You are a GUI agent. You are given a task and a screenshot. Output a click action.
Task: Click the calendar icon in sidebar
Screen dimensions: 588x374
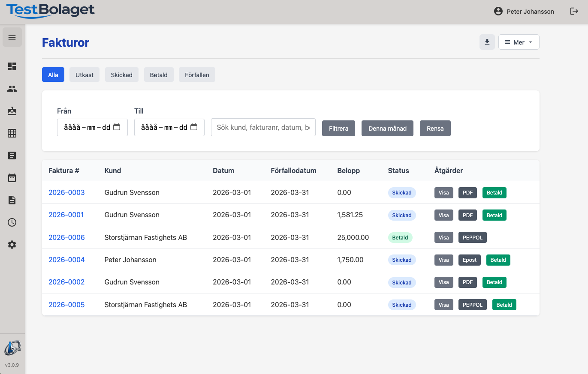click(12, 178)
